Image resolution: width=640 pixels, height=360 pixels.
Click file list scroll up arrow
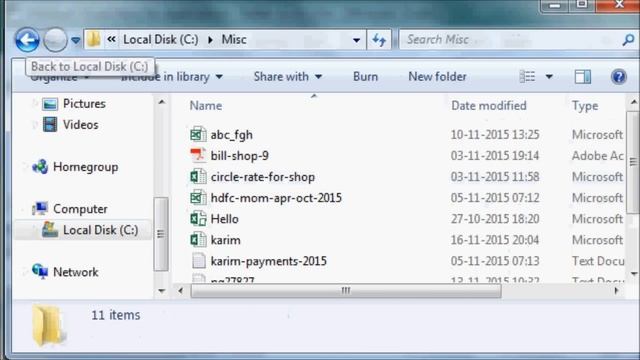point(634,102)
